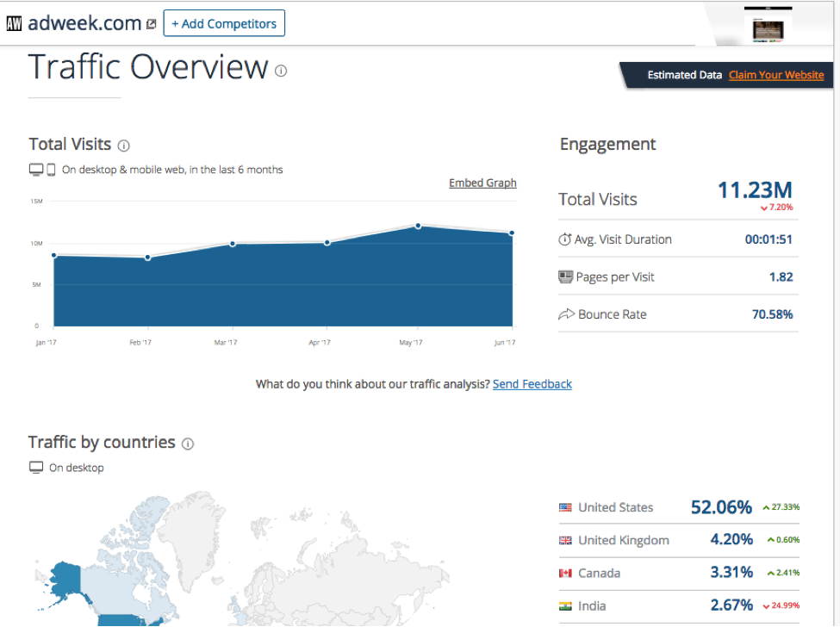Click the India flag icon

[566, 605]
